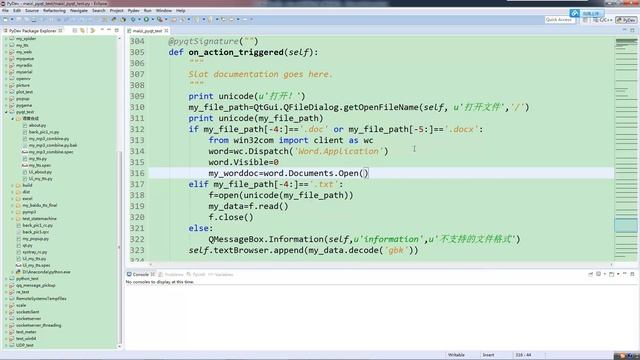Viewport: 640px width, 360px height.
Task: Open the dropdown arrow beside green Run icon
Action: click(x=152, y=20)
